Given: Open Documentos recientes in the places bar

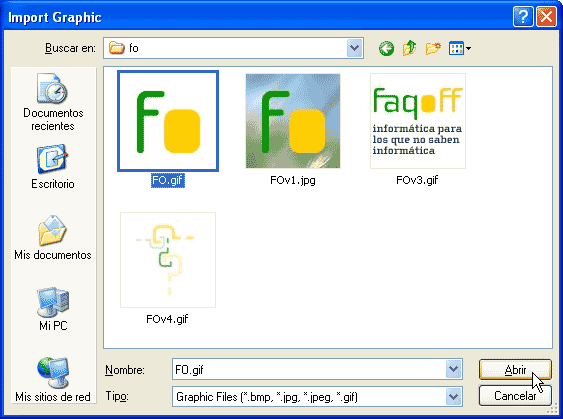Looking at the screenshot, I should (x=53, y=102).
